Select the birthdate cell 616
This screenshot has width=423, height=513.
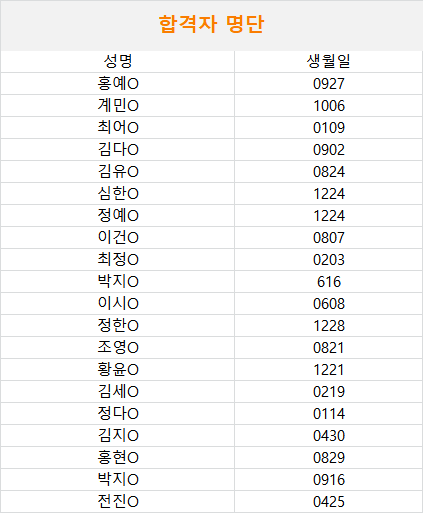pos(329,281)
